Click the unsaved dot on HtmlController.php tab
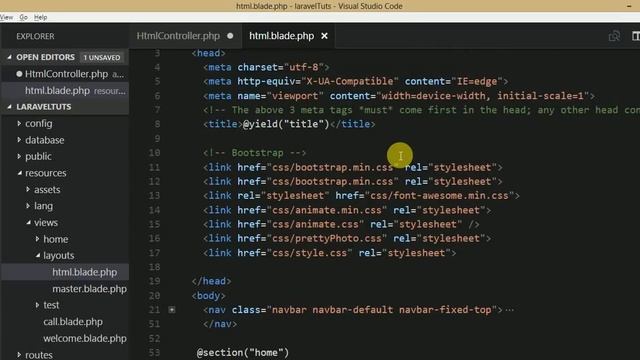The width and height of the screenshot is (640, 360). (230, 36)
